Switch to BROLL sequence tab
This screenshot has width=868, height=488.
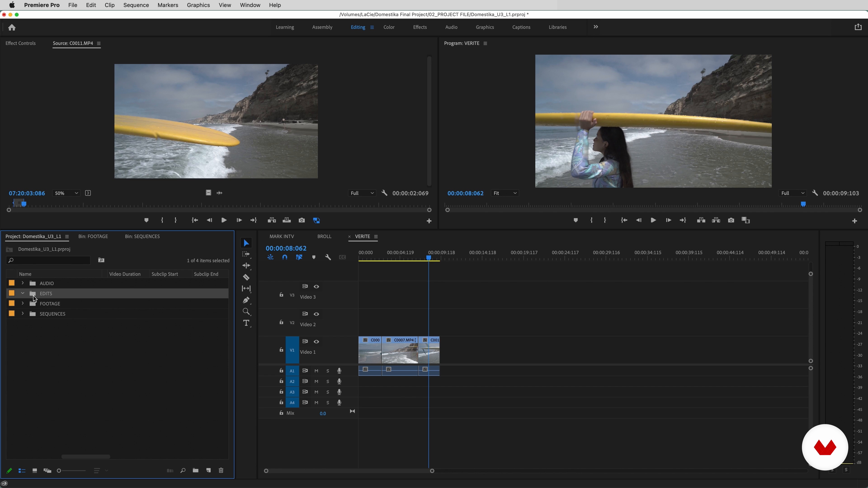pos(324,236)
